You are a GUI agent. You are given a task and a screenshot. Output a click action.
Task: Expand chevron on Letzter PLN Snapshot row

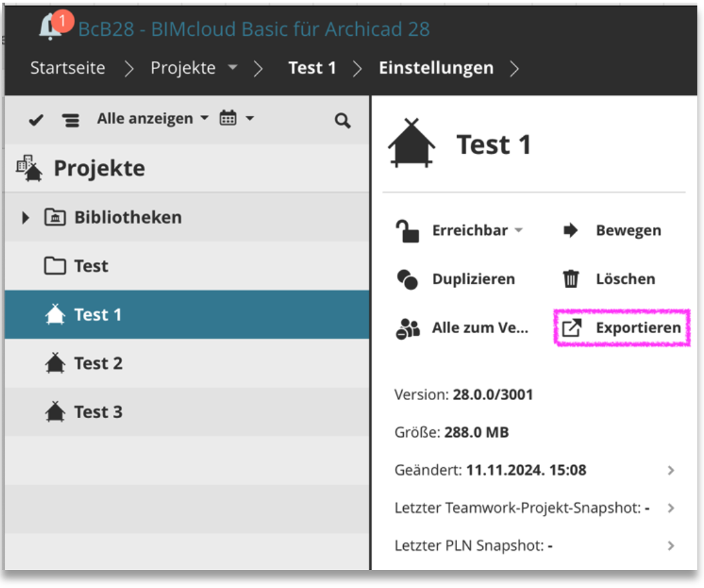[671, 546]
